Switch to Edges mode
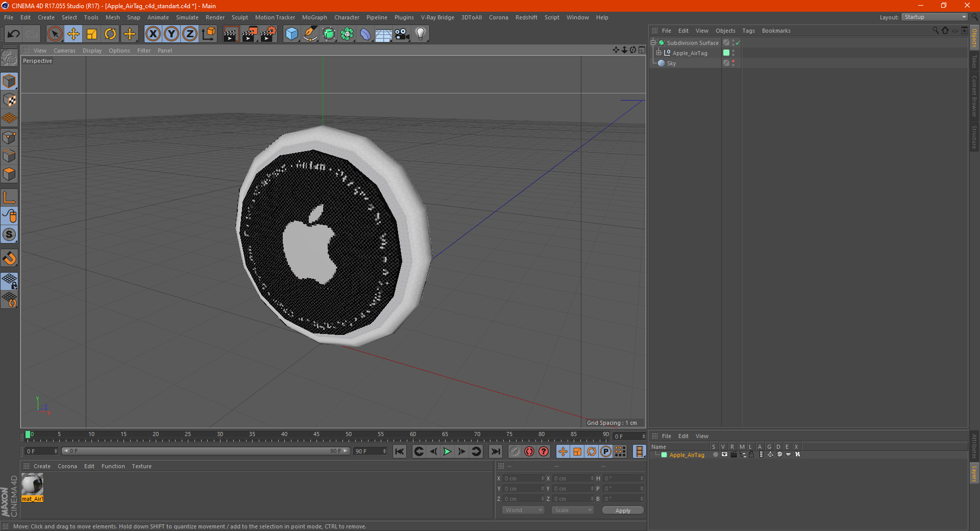The height and width of the screenshot is (531, 980). pos(9,156)
